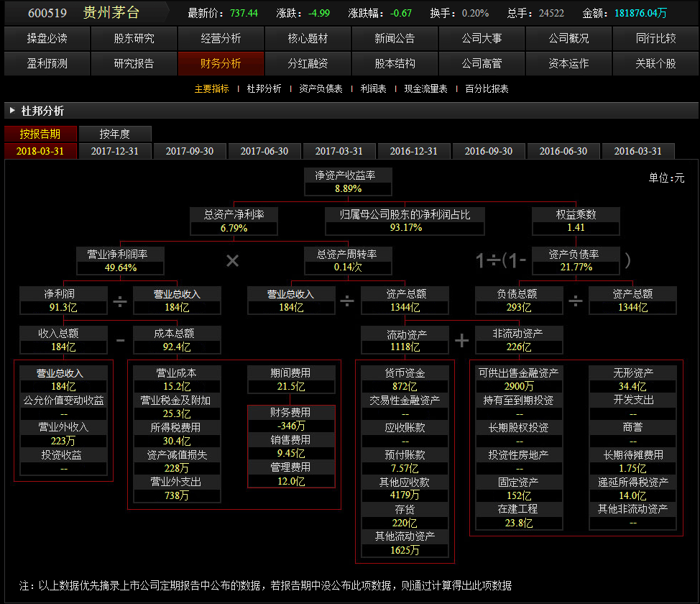The width and height of the screenshot is (700, 604).
Task: Click 流动资产 1118亿 node
Action: (x=405, y=340)
